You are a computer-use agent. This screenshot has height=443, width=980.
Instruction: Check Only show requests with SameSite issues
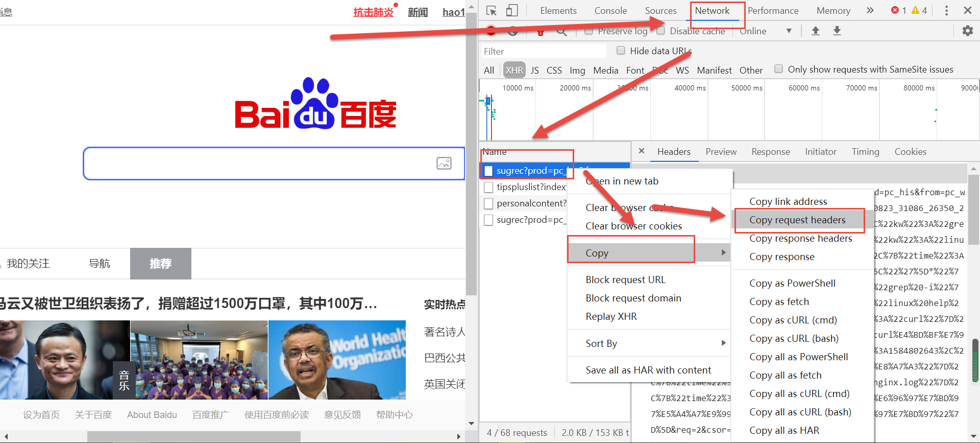(x=778, y=69)
